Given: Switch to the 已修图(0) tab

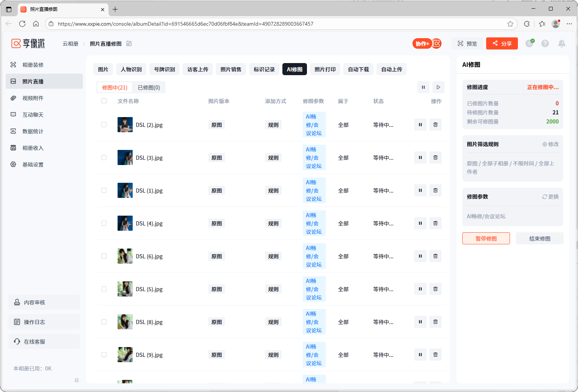Looking at the screenshot, I should click(149, 88).
